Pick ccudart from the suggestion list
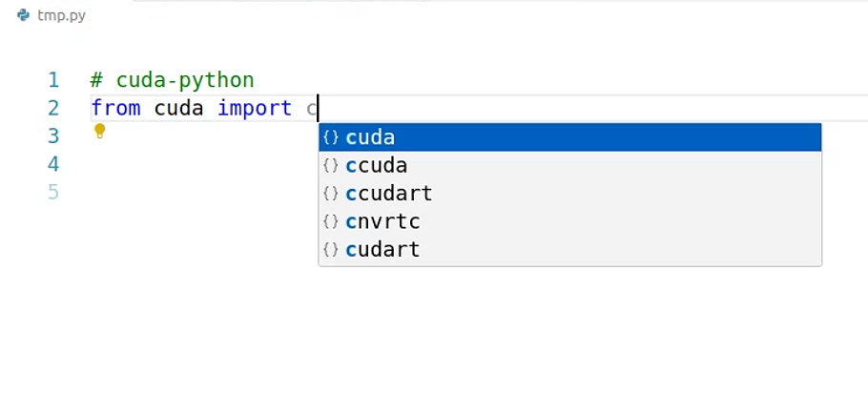The height and width of the screenshot is (395, 868). pos(570,194)
